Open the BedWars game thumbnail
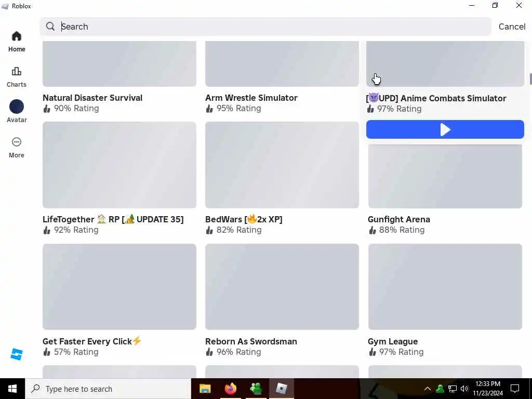This screenshot has width=532, height=399. [282, 165]
